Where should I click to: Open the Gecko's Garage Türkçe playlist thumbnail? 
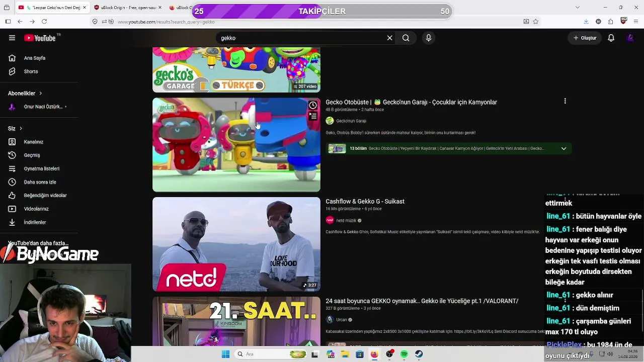point(236,70)
